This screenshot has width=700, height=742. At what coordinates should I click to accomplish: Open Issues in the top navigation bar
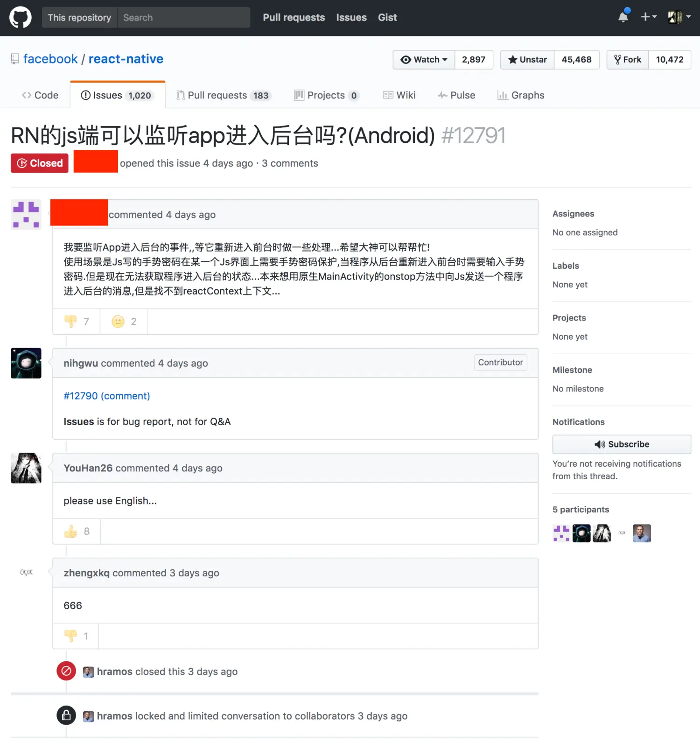point(351,17)
